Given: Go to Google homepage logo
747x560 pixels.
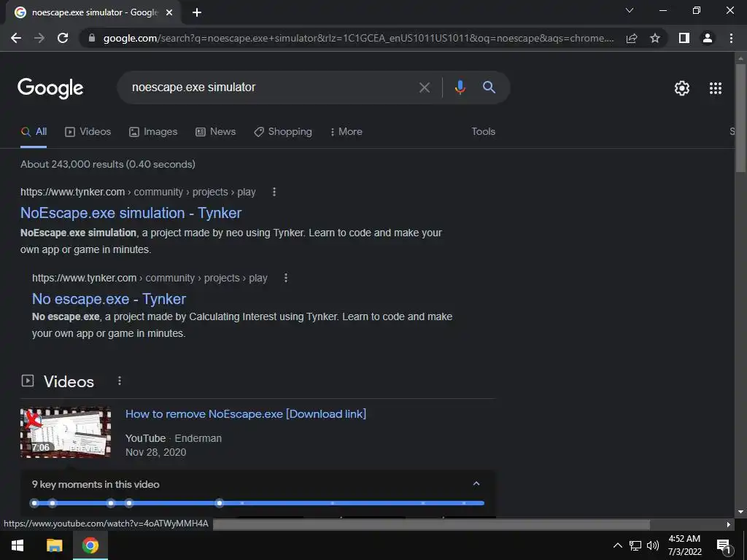Looking at the screenshot, I should pos(50,88).
